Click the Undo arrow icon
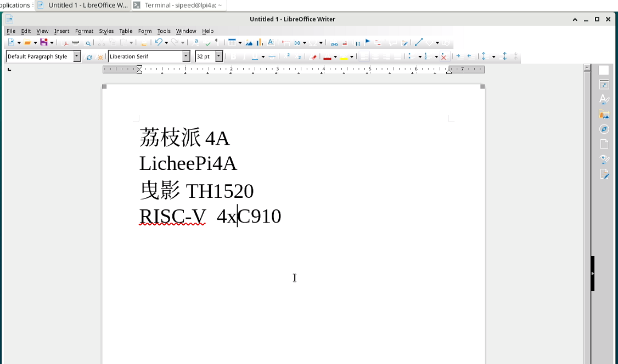Screen dimensions: 618x364 click(159, 42)
